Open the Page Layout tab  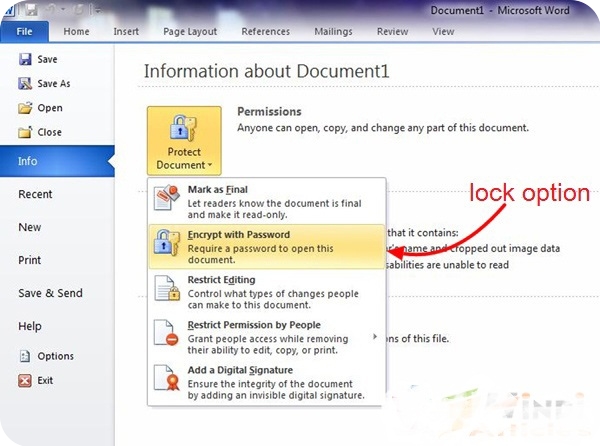pos(190,32)
